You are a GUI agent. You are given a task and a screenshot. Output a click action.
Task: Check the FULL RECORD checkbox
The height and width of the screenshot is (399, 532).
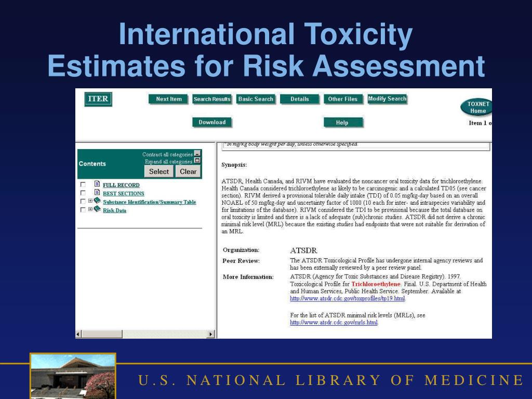83,184
